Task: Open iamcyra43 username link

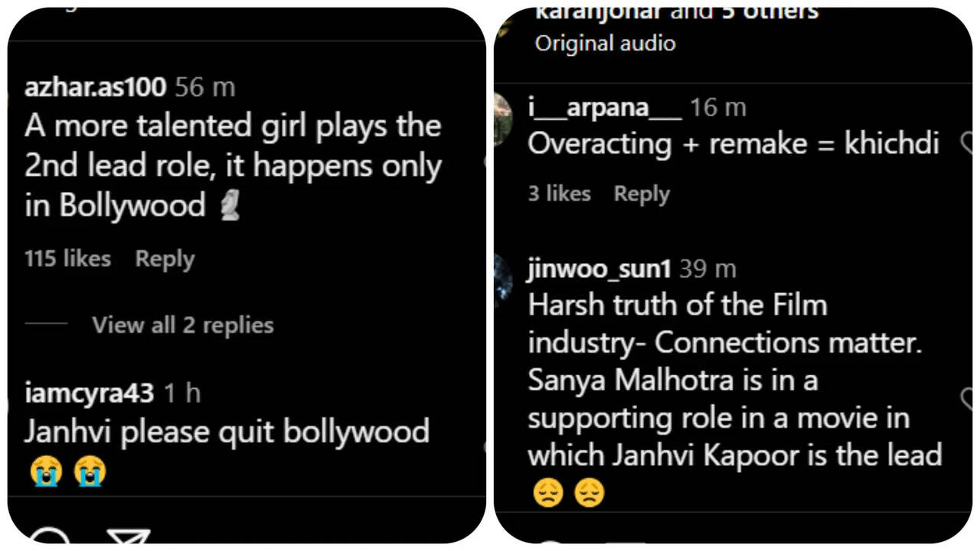Action: click(89, 393)
